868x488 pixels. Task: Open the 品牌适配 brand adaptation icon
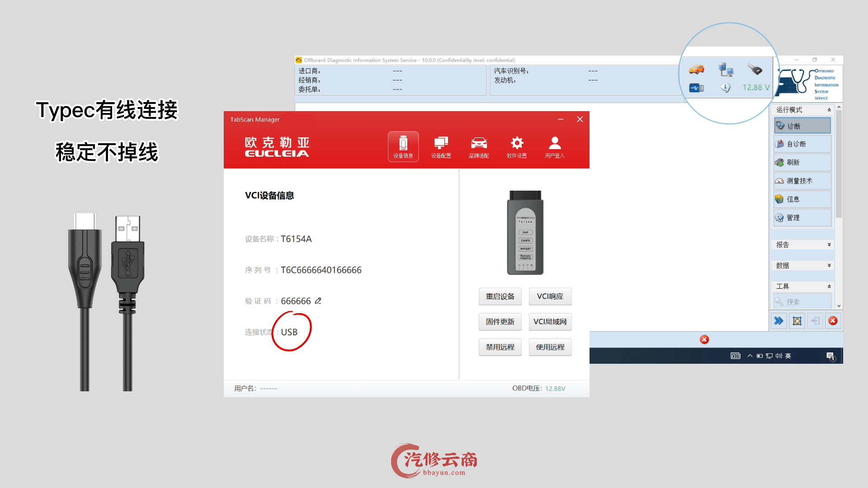click(479, 146)
